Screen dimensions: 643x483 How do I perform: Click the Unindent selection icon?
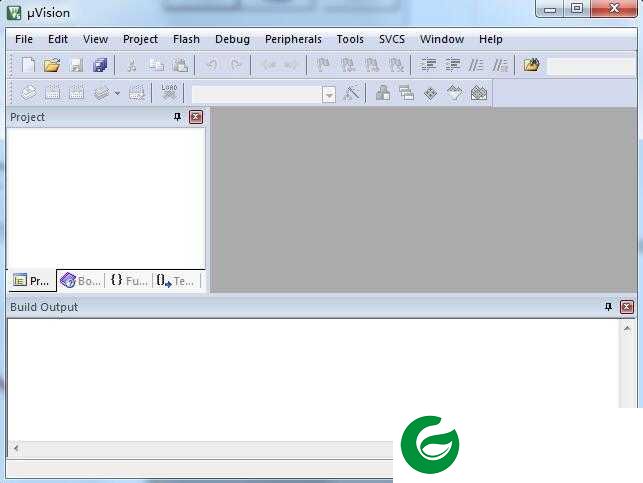tap(453, 65)
